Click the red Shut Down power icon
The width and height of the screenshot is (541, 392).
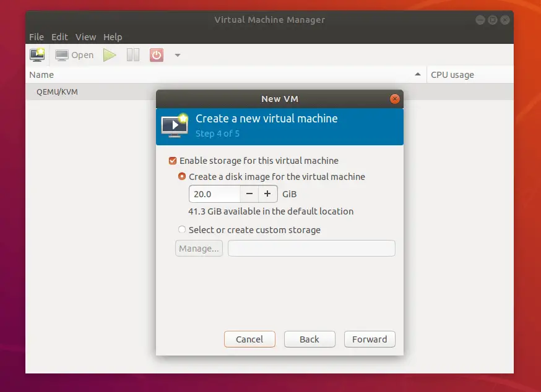(157, 55)
